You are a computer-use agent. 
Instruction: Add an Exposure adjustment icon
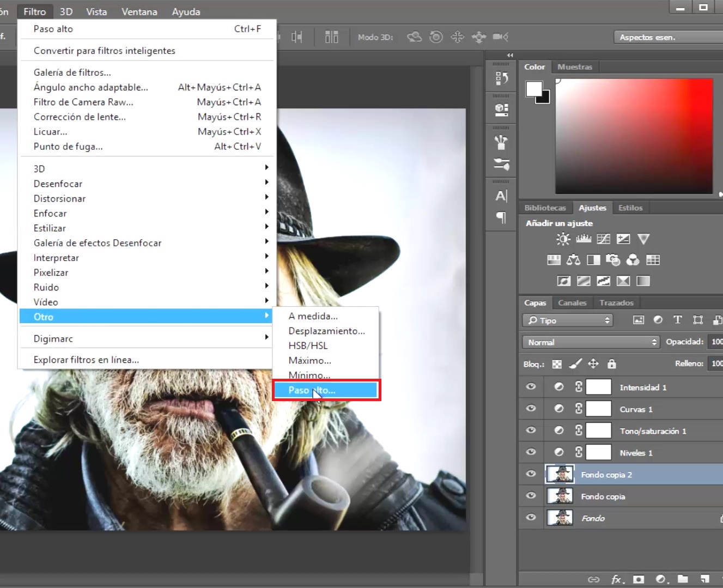(623, 239)
